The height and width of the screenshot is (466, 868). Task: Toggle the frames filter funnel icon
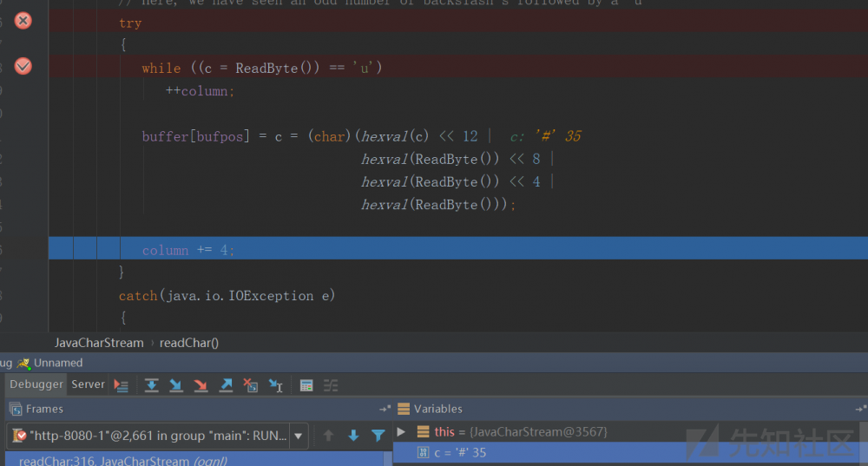pyautogui.click(x=378, y=436)
